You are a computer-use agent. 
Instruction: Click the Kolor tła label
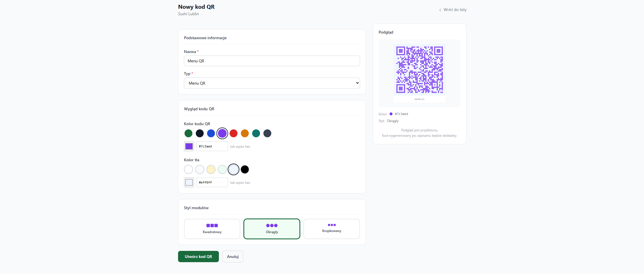pyautogui.click(x=192, y=160)
